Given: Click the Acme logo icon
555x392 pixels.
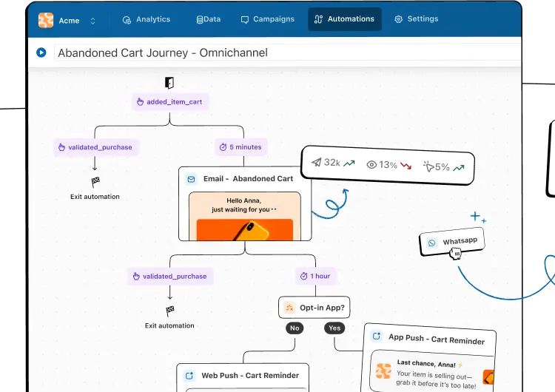Looking at the screenshot, I should point(46,20).
